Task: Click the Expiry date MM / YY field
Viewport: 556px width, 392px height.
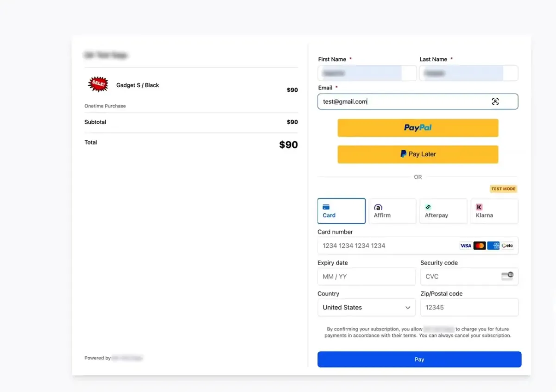Action: (x=366, y=277)
